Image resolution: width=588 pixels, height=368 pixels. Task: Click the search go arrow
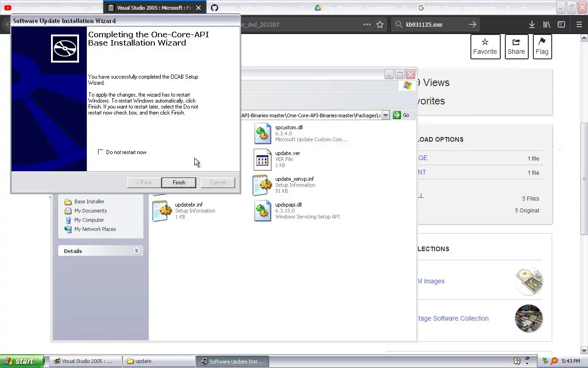pyautogui.click(x=473, y=24)
